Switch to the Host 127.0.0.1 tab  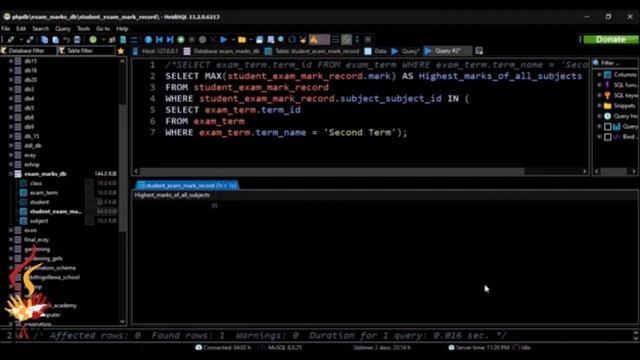155,51
